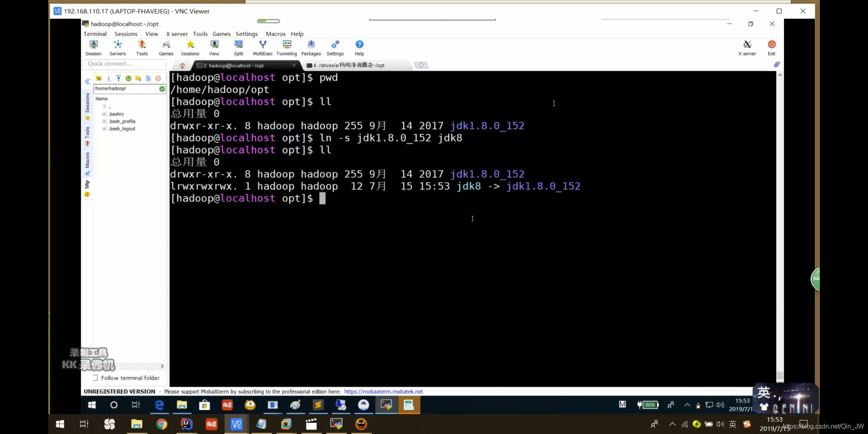Select the parent directory '..' entry
The width and height of the screenshot is (868, 434).
[107, 106]
